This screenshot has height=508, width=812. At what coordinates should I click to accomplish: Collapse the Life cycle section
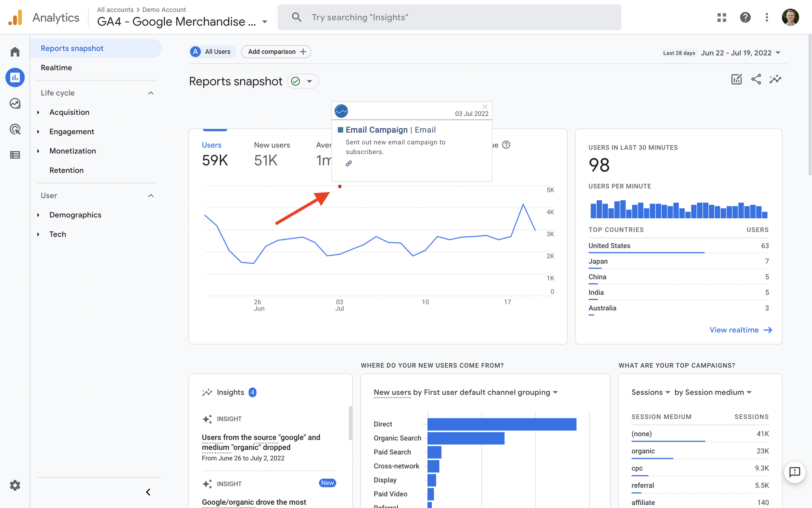(151, 93)
